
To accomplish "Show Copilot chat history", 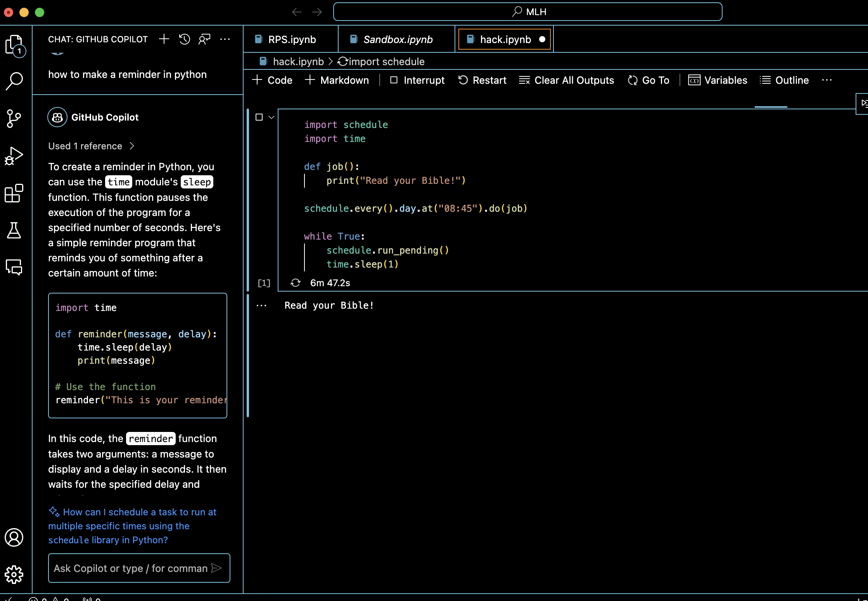I will coord(185,39).
